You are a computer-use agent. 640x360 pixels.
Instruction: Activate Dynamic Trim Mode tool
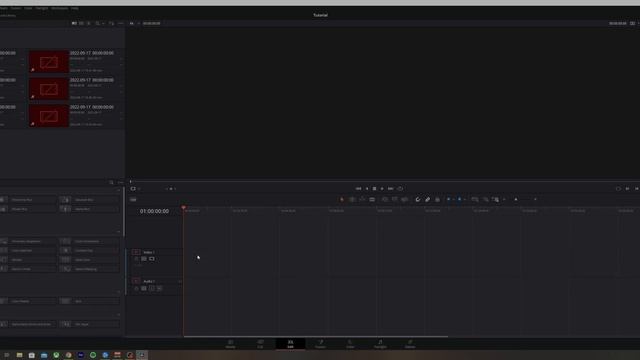coord(362,200)
